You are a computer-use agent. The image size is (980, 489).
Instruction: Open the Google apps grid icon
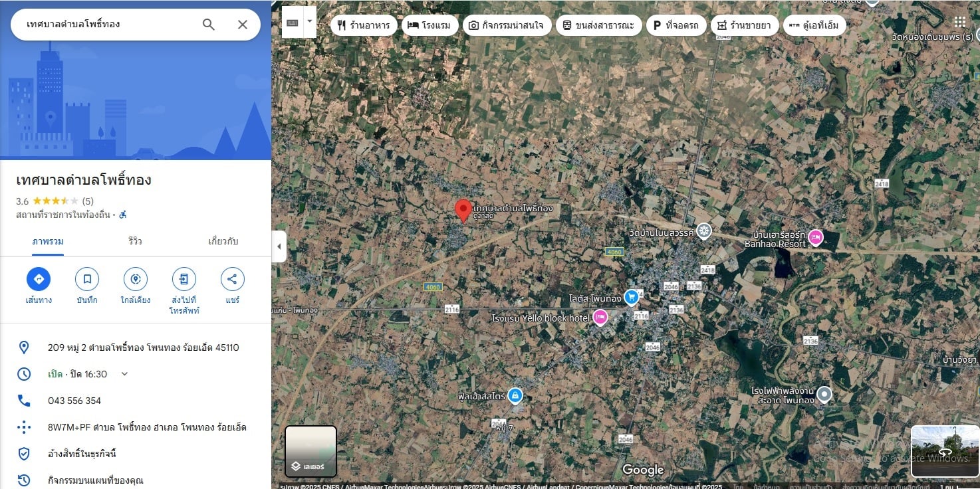tap(959, 22)
